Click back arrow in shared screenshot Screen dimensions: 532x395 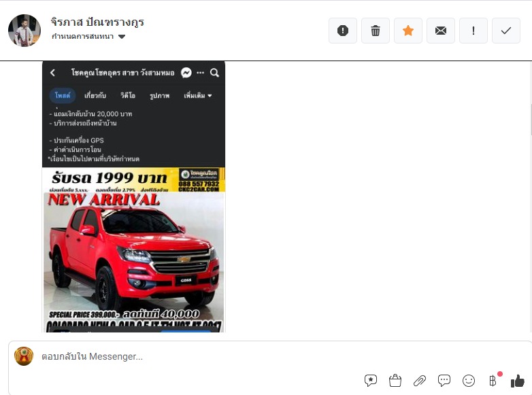pos(52,73)
